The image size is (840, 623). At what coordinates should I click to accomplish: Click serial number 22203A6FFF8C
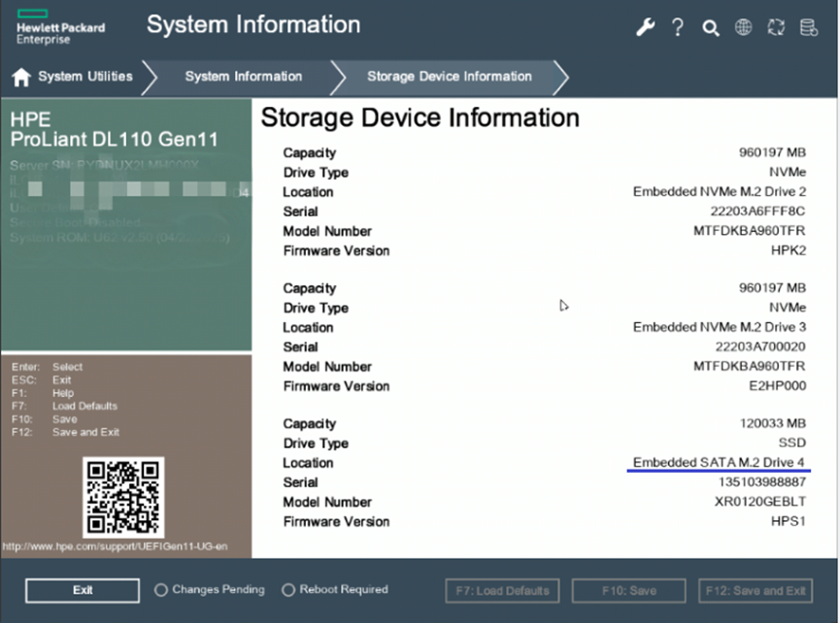pos(757,212)
